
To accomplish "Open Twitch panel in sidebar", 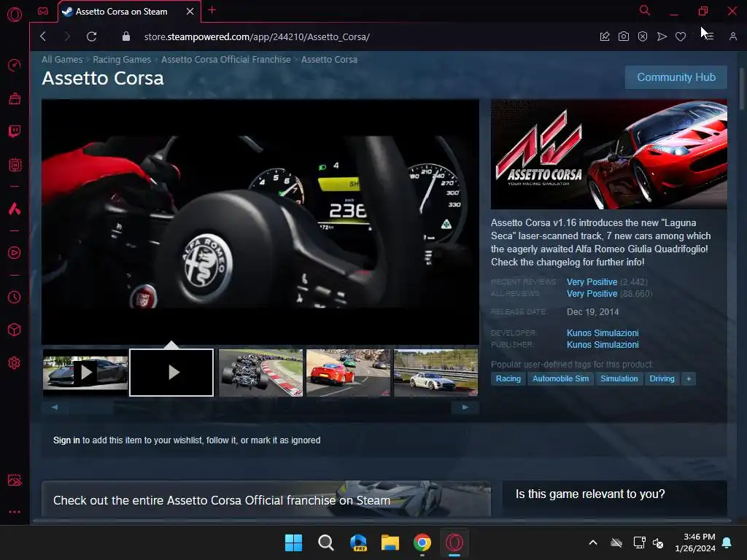I will click(x=15, y=131).
